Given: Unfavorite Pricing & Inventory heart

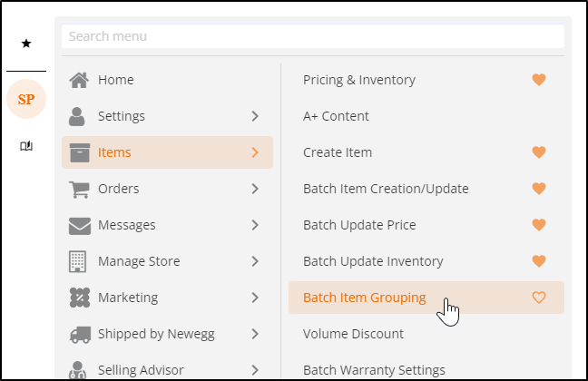Looking at the screenshot, I should pyautogui.click(x=539, y=80).
